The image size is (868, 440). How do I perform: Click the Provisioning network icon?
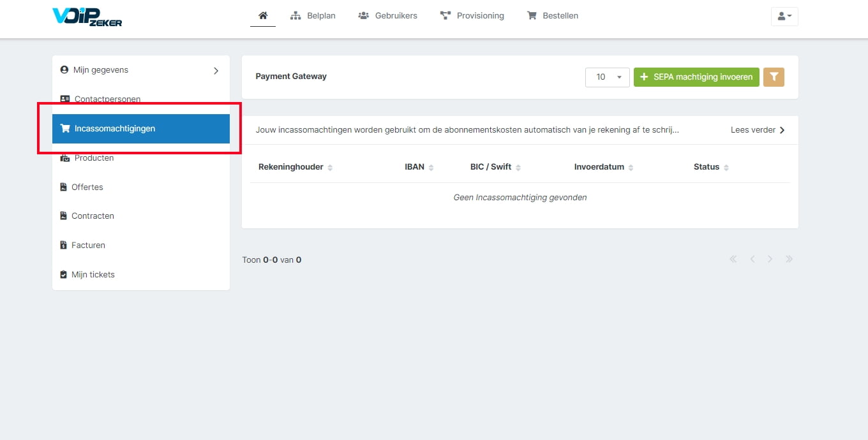pyautogui.click(x=445, y=15)
